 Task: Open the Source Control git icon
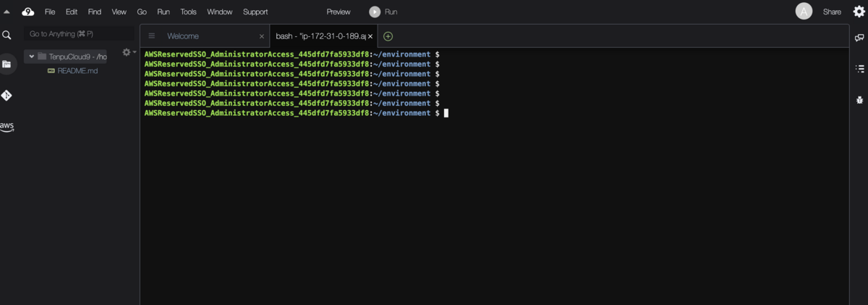[x=7, y=96]
